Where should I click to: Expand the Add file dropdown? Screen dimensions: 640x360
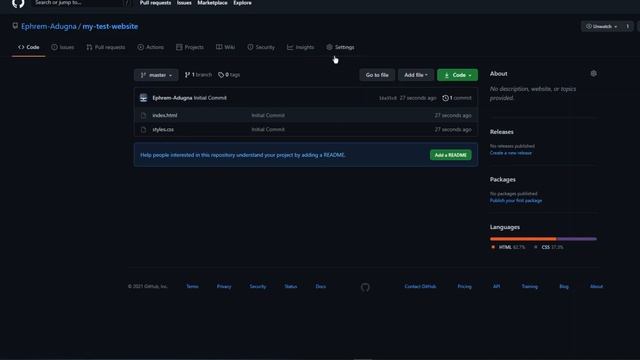pos(416,75)
